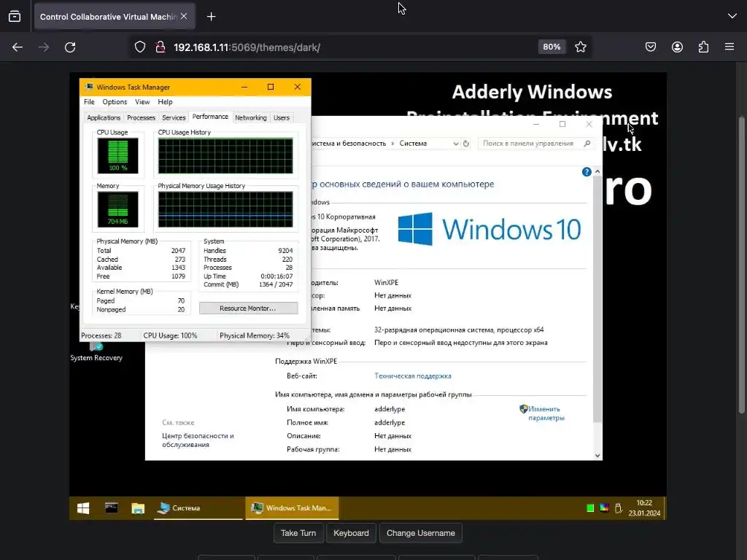Open Task Manager View menu
The image size is (747, 560).
pyautogui.click(x=142, y=102)
